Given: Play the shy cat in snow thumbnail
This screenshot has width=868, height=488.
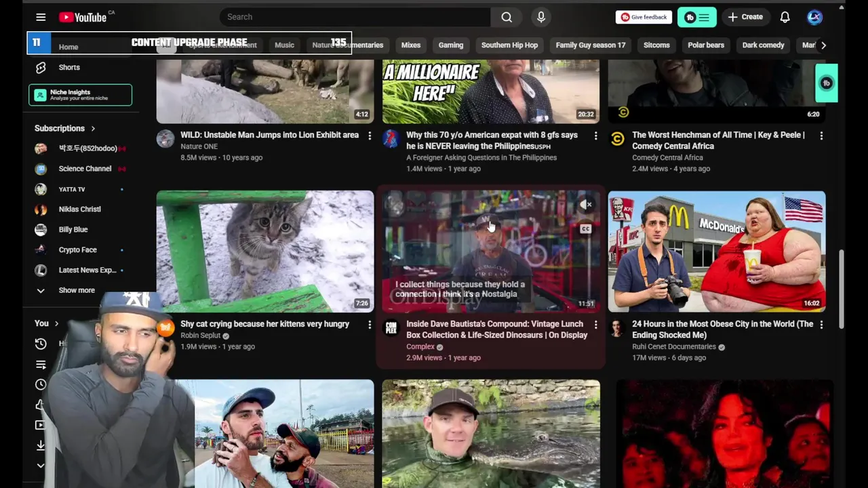Looking at the screenshot, I should (x=264, y=251).
